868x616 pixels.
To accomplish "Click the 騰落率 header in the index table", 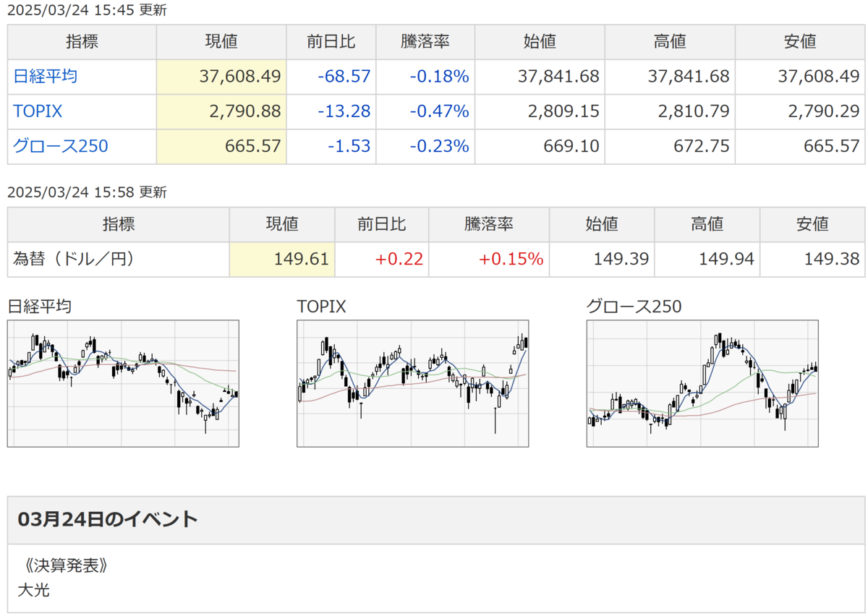I will coord(425,42).
